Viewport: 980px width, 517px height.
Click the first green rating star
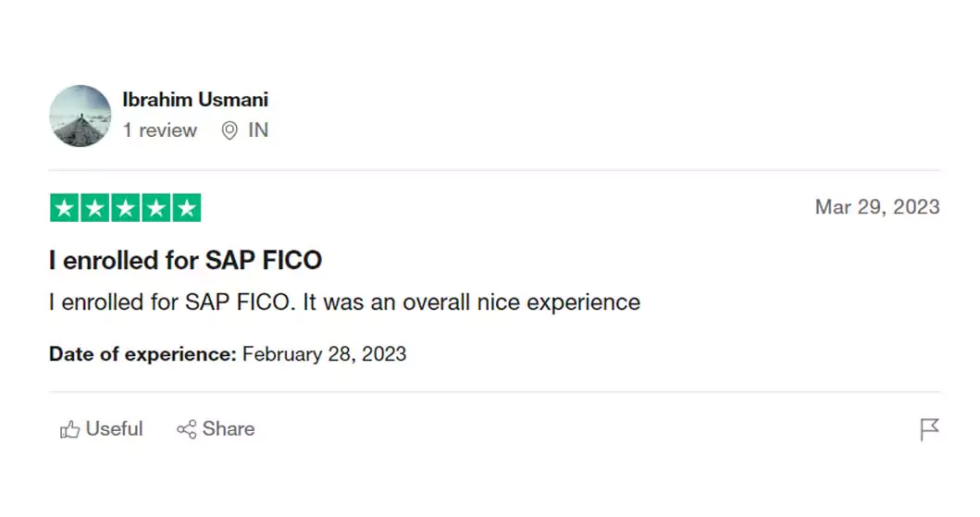click(x=64, y=208)
